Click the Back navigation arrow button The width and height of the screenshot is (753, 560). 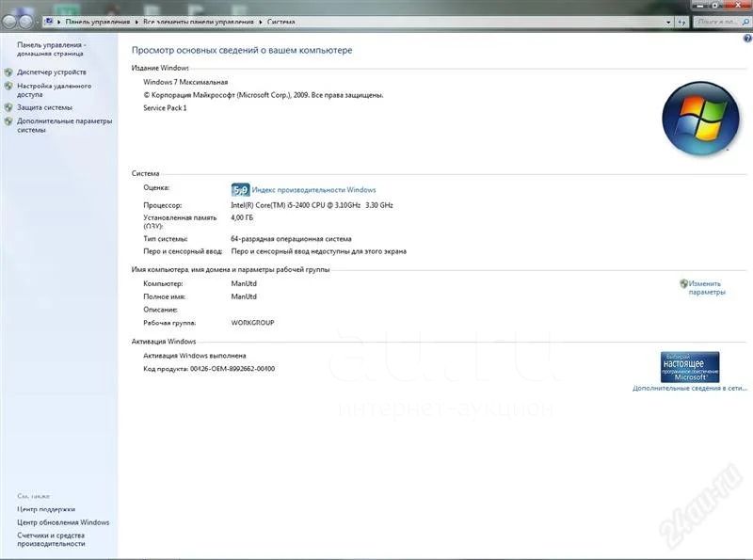coord(9,22)
